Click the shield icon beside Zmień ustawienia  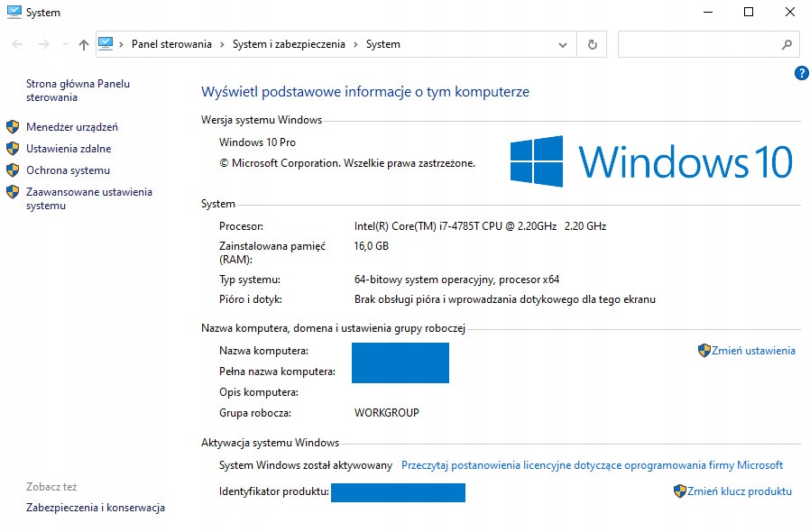704,351
